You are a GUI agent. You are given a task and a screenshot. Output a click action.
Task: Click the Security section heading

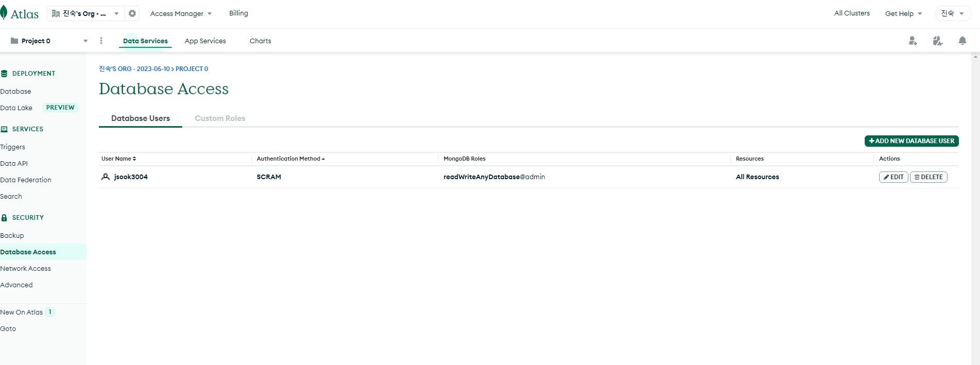coord(28,218)
